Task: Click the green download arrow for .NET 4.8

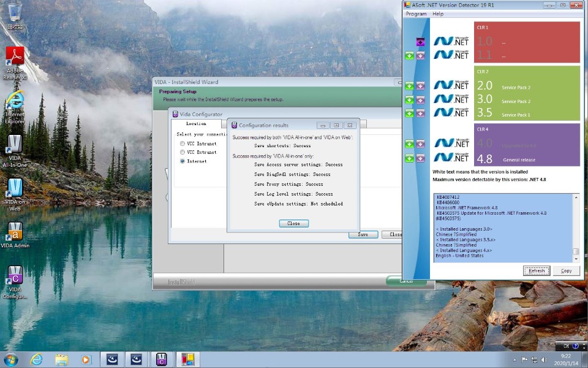Action: click(410, 158)
